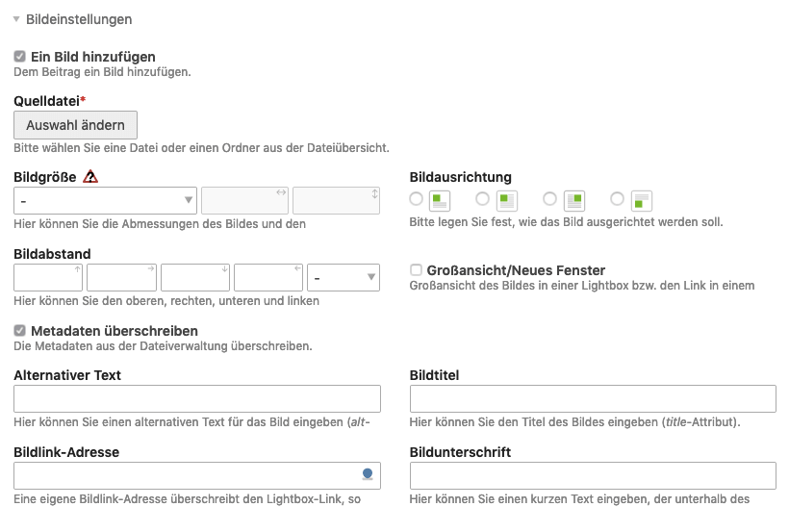The image size is (789, 532).
Task: Click the Bildunterschrift input field
Action: coord(593,475)
